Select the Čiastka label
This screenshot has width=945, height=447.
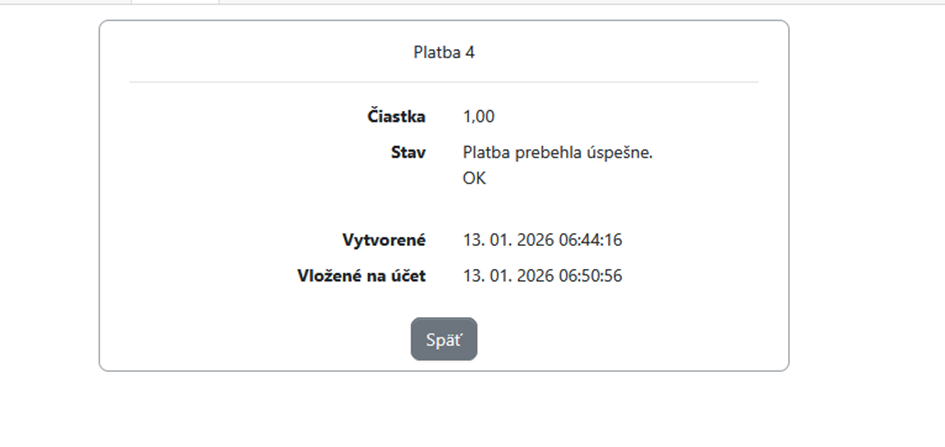(x=396, y=117)
